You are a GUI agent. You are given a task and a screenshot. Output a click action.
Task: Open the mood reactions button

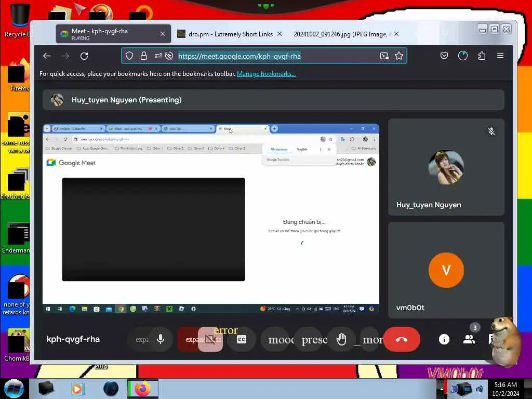click(278, 339)
